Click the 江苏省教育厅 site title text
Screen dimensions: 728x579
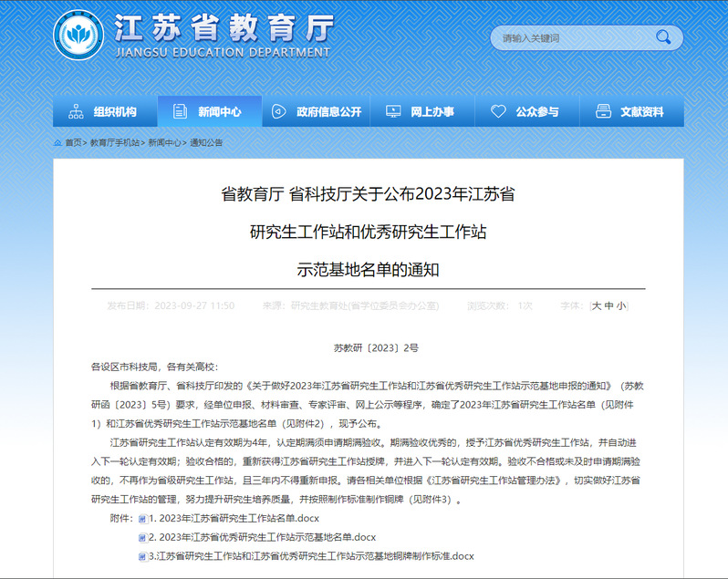click(x=224, y=27)
